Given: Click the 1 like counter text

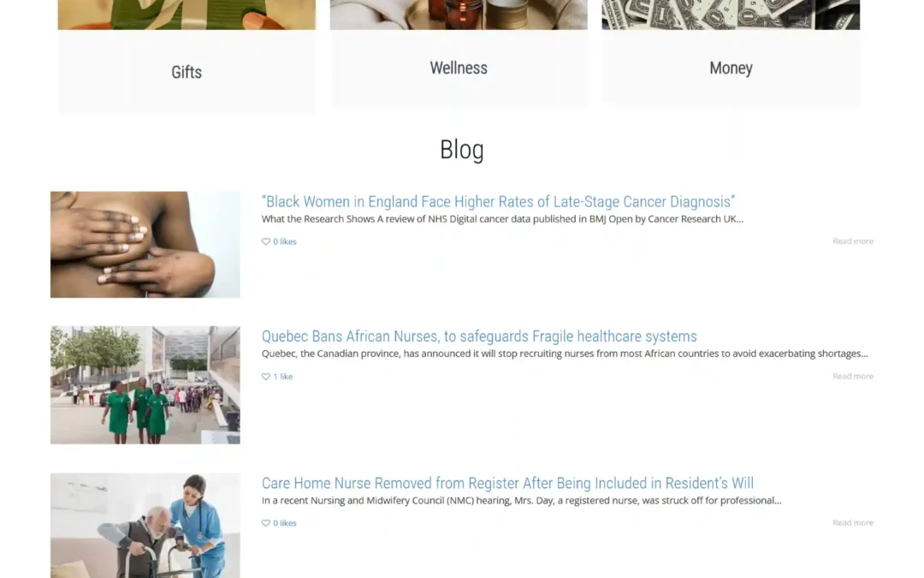Looking at the screenshot, I should (282, 376).
